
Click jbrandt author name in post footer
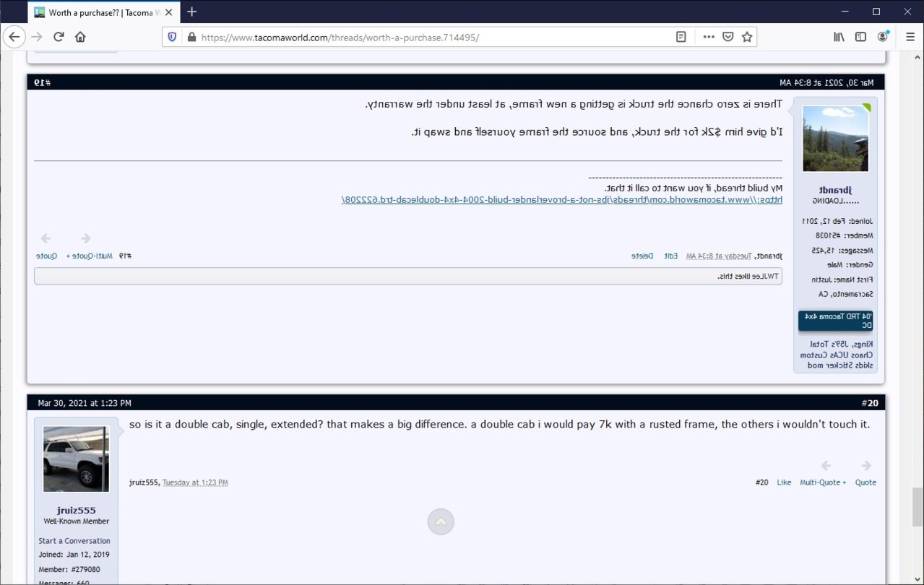pos(769,256)
